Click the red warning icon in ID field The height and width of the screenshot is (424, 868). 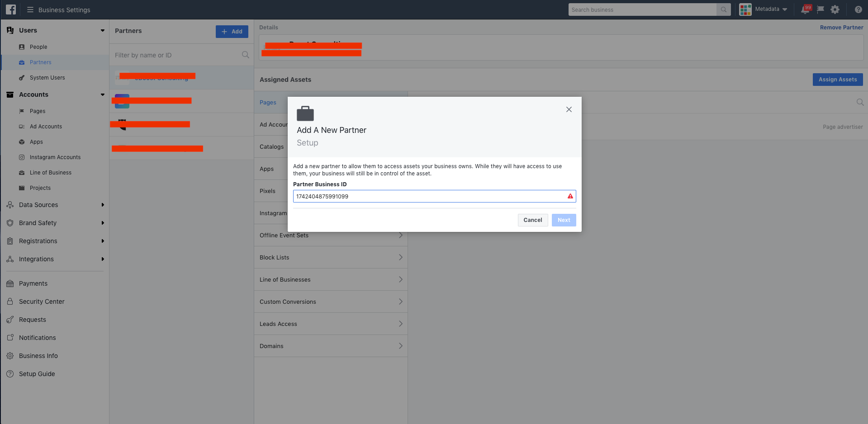[570, 196]
